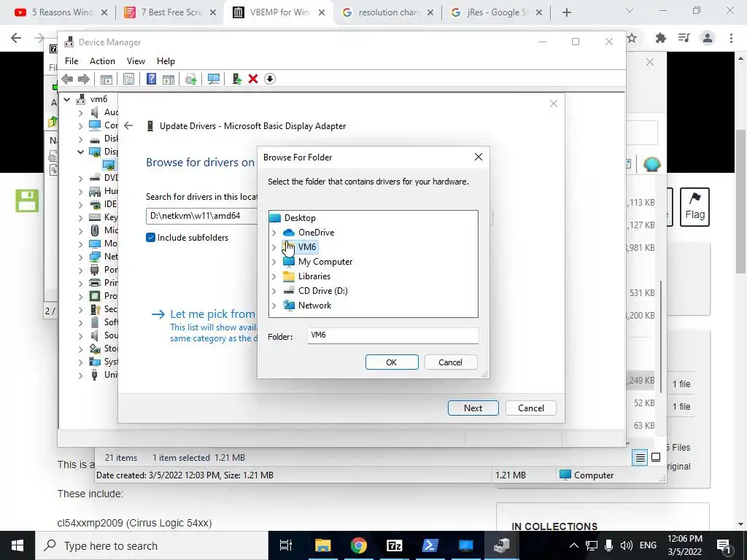This screenshot has height=560, width=747.
Task: Expand CD Drive (D:) node
Action: (x=274, y=291)
